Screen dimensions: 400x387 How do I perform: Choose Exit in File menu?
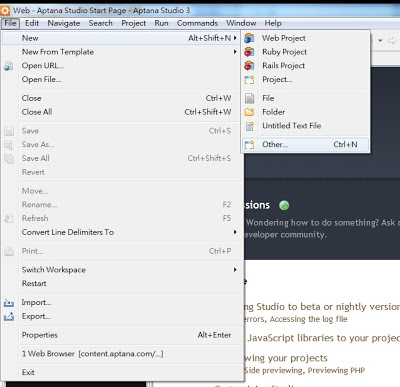pyautogui.click(x=121, y=372)
